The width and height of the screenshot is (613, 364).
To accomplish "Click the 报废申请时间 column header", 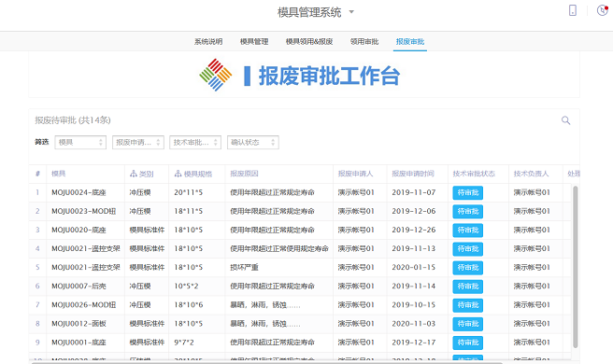I will (x=413, y=174).
